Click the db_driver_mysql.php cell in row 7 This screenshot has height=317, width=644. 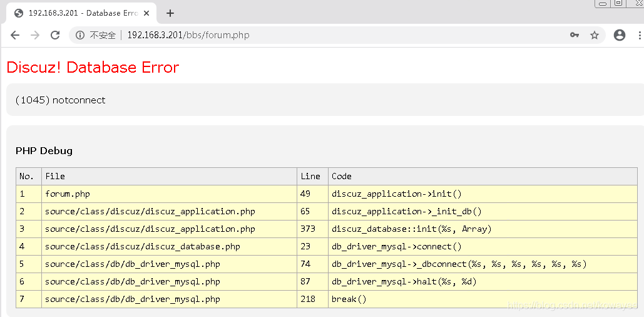coord(169,299)
